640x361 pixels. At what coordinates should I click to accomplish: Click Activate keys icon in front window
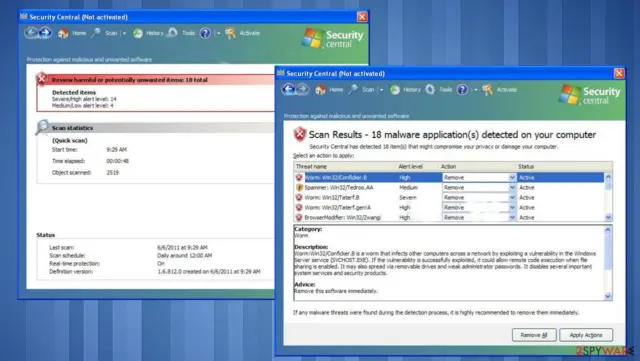487,89
